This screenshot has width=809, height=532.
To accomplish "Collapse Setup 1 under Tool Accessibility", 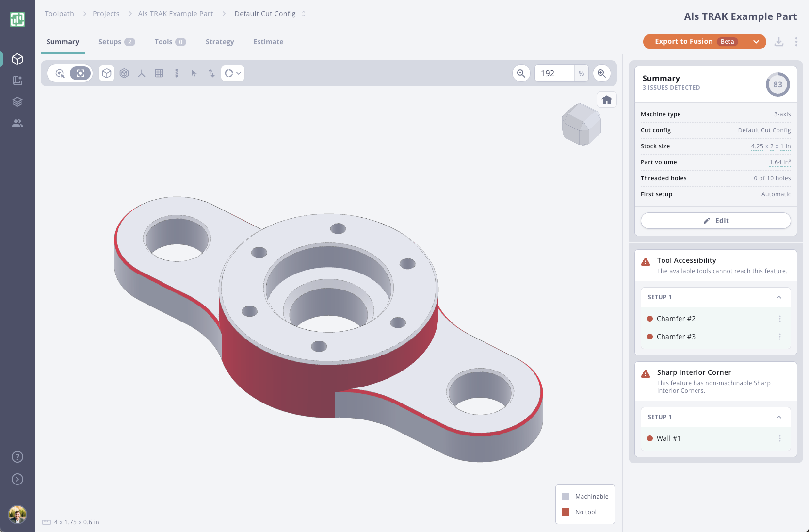I will click(x=779, y=297).
